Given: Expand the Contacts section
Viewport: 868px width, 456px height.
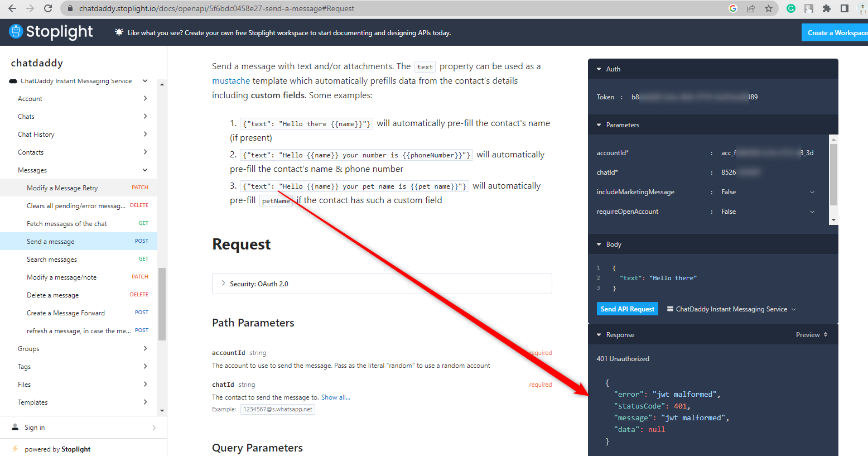Looking at the screenshot, I should click(x=79, y=152).
